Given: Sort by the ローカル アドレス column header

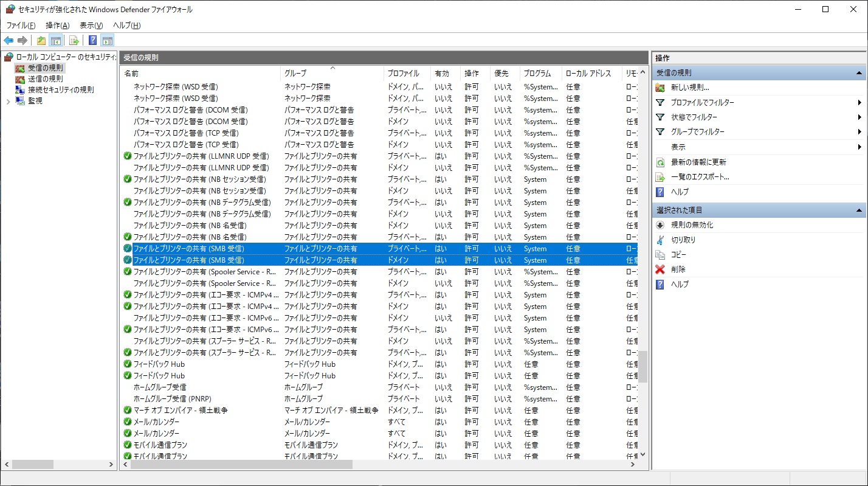Looking at the screenshot, I should pos(592,73).
